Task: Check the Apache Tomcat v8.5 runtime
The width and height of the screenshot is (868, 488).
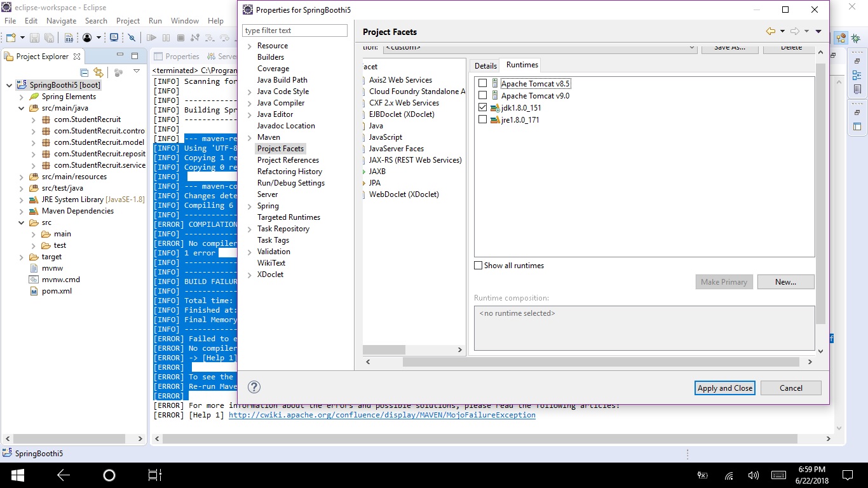Action: pos(483,83)
